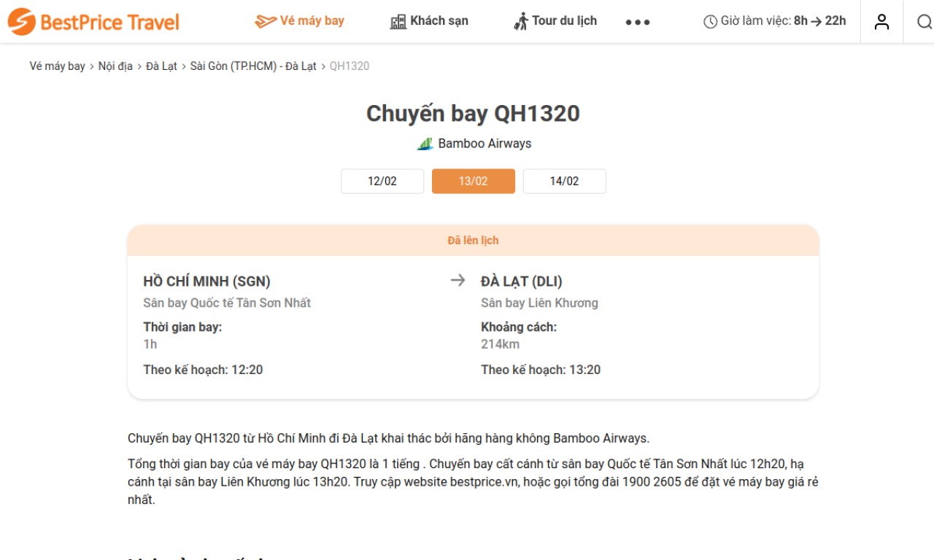The width and height of the screenshot is (934, 560).
Task: Select the 14/02 date tab
Action: [x=565, y=181]
